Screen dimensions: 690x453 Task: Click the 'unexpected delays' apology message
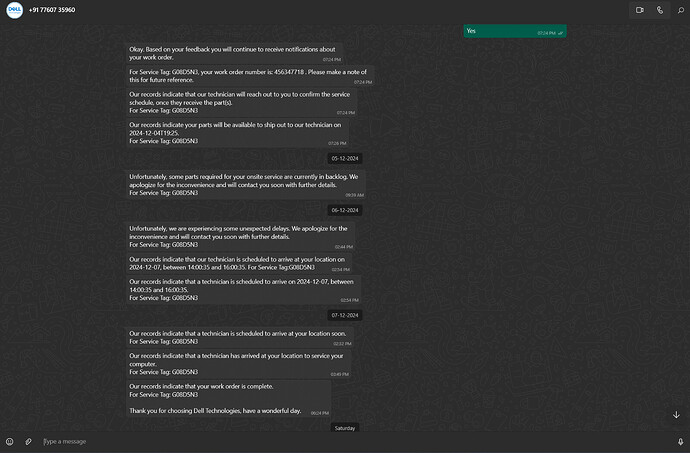(240, 236)
